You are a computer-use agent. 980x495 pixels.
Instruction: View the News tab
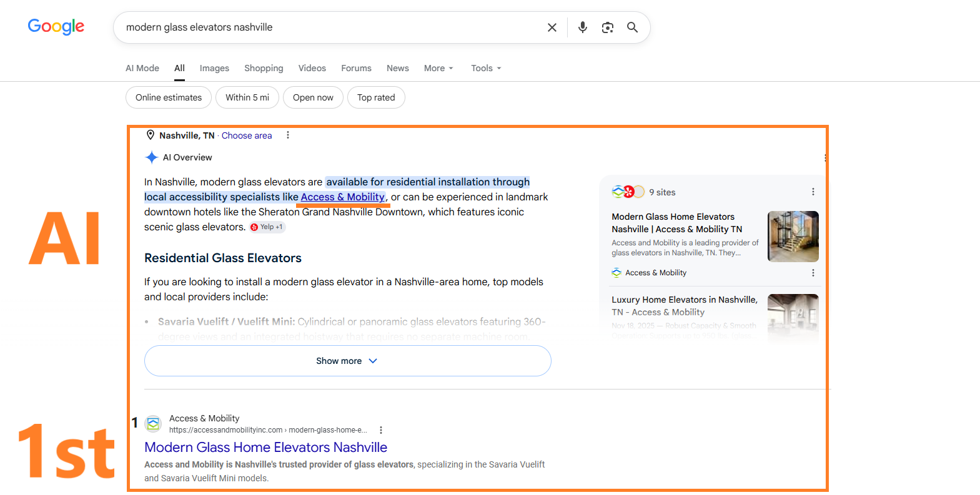click(398, 68)
